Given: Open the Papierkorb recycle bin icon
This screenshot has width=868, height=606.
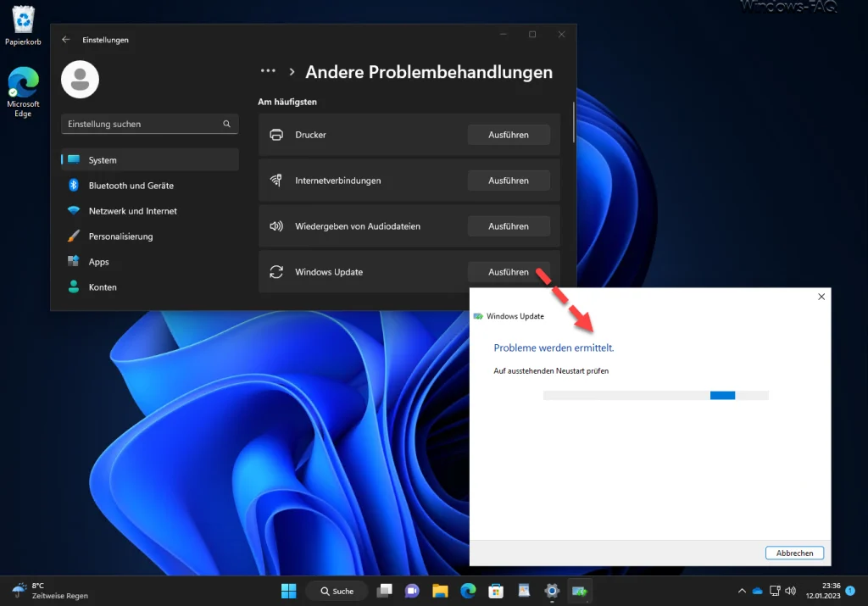Looking at the screenshot, I should [23, 25].
